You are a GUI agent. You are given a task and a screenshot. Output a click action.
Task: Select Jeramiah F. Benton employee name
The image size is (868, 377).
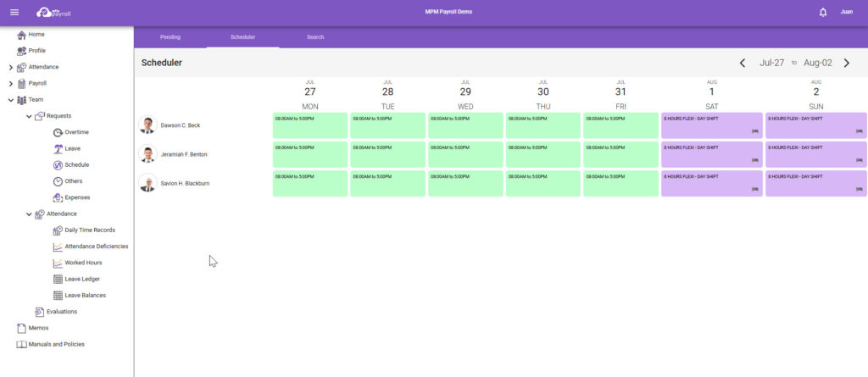pyautogui.click(x=184, y=154)
